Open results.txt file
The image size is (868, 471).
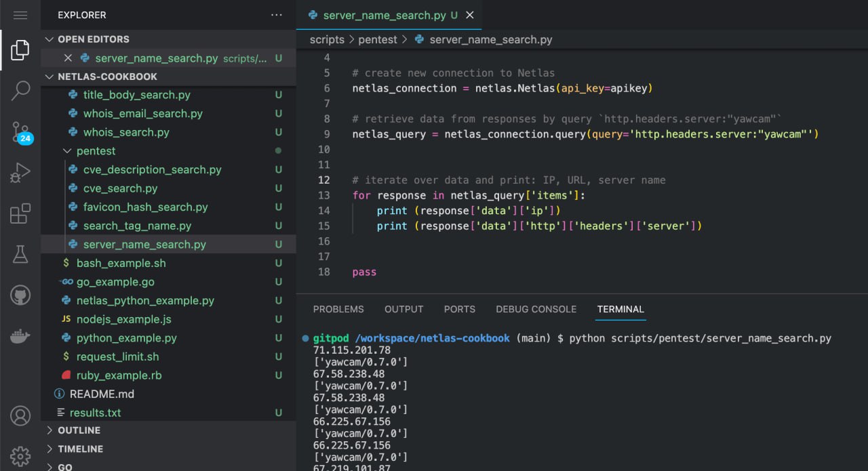(x=168, y=412)
